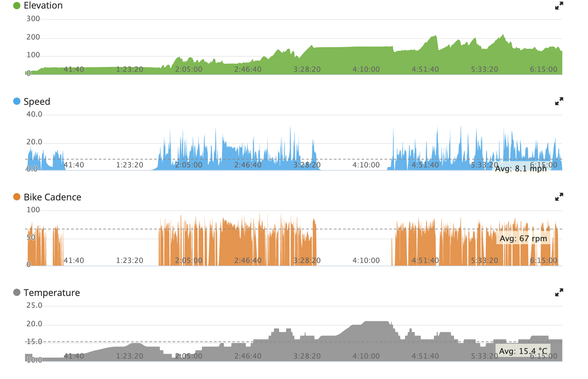The height and width of the screenshot is (379, 588).
Task: Select the Elevation chart title
Action: pos(43,6)
